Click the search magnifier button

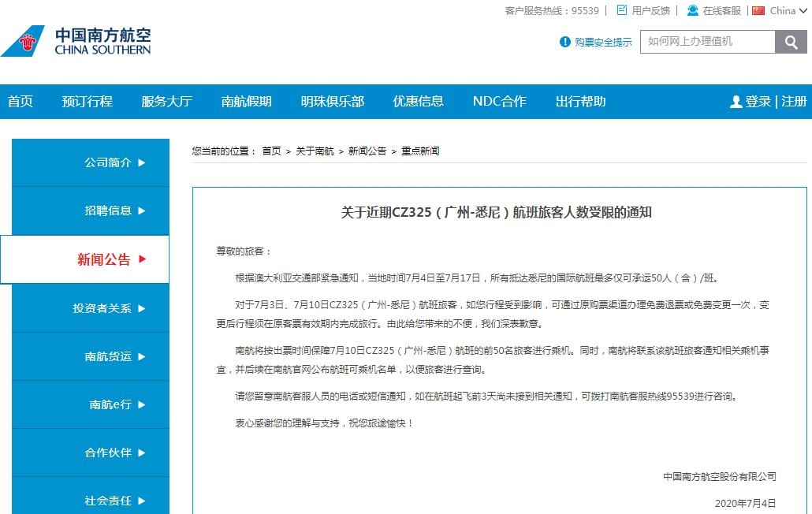coord(792,42)
